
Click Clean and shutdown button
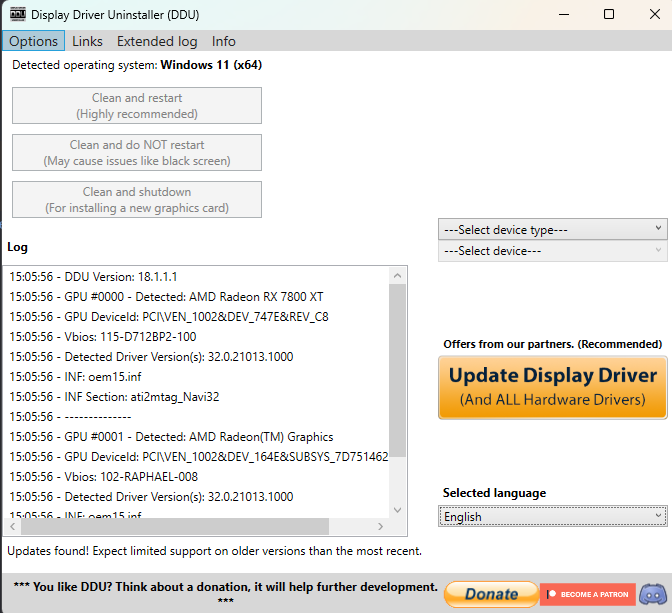(x=137, y=199)
